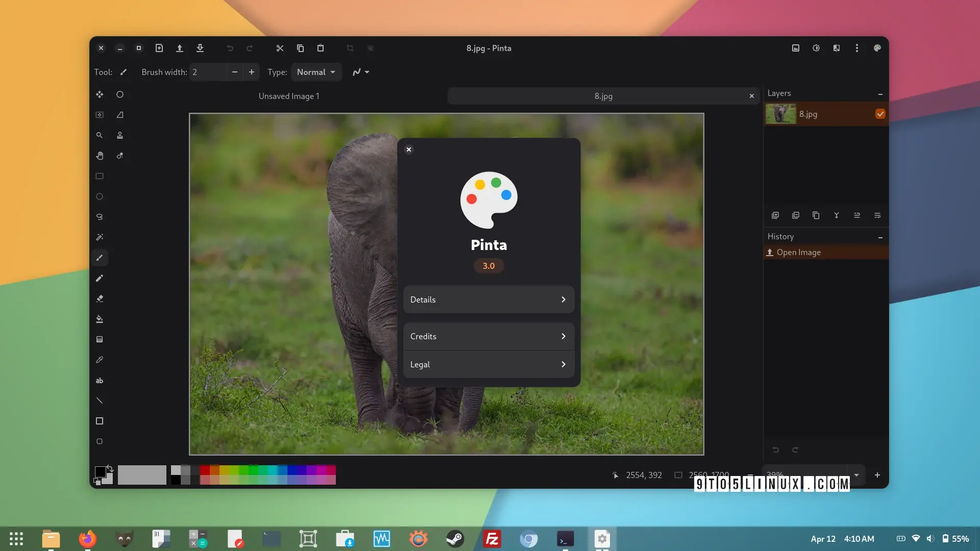The height and width of the screenshot is (551, 980).
Task: Switch to the Unsaved Image 1 tab
Action: click(289, 96)
